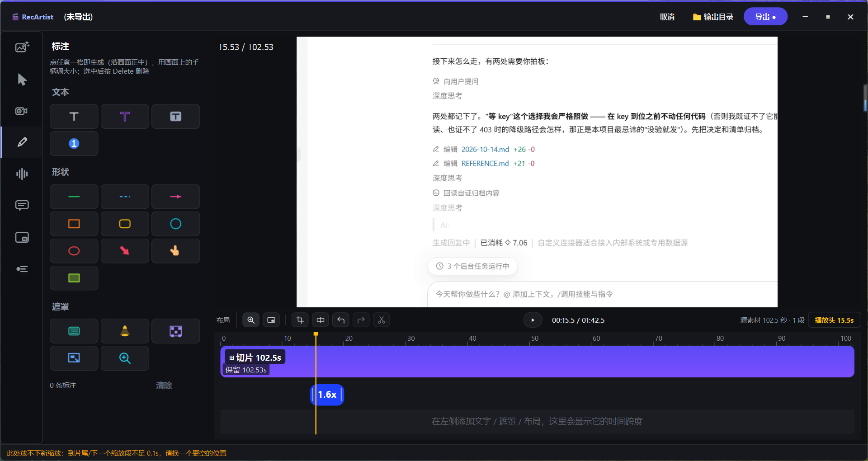Add a green solid line shape
Screen dimensions: 868x461
(74, 197)
